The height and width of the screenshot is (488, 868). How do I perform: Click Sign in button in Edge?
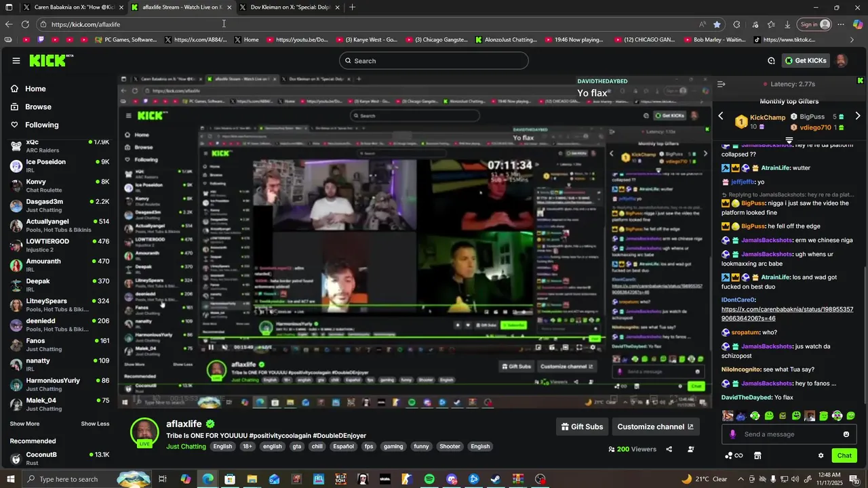(x=814, y=24)
